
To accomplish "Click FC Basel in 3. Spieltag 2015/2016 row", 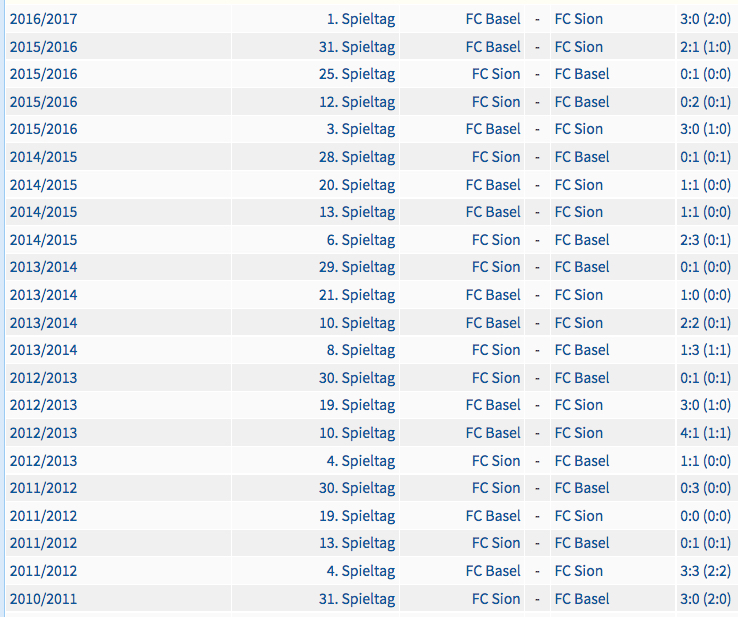I will point(493,129).
